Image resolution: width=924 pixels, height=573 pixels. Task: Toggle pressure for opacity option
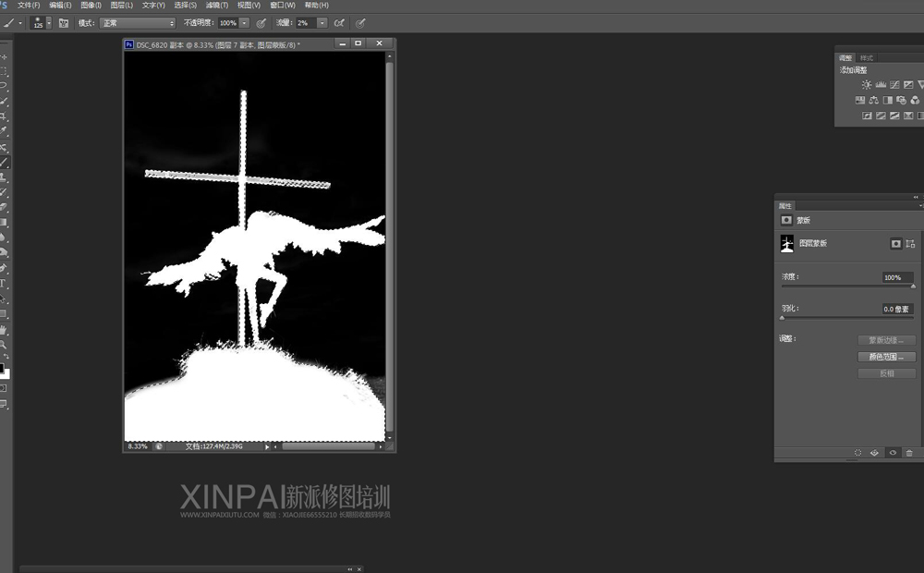tap(261, 23)
